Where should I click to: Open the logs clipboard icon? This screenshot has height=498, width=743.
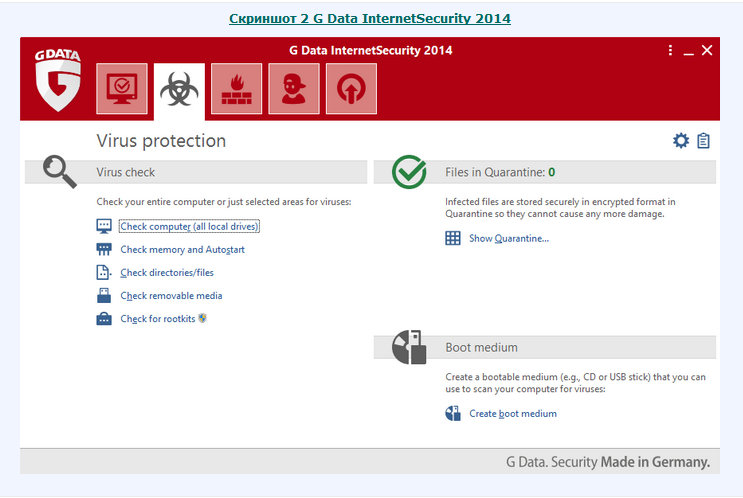pos(703,141)
